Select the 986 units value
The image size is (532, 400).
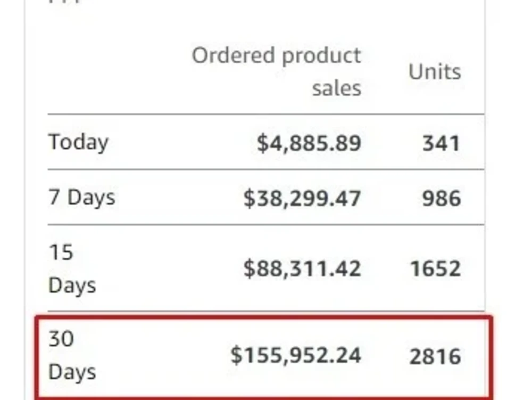point(442,198)
